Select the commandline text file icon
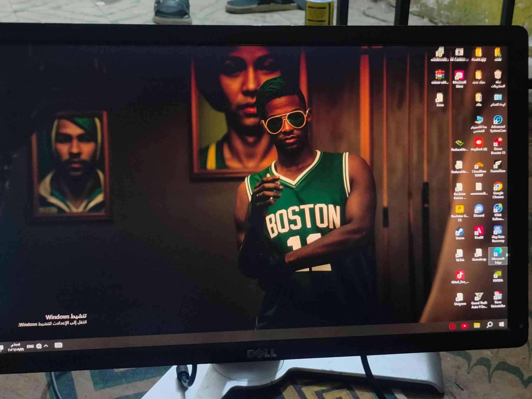This screenshot has height=399, width=532. click(x=478, y=189)
